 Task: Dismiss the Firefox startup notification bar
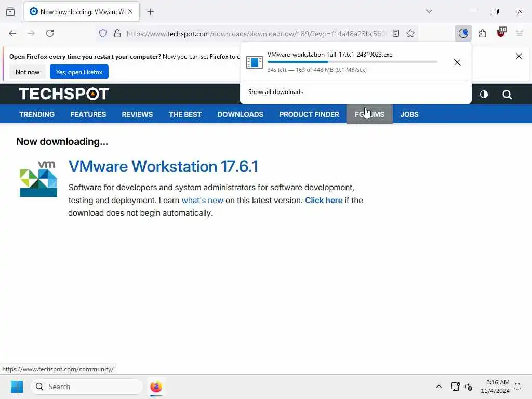(x=519, y=56)
